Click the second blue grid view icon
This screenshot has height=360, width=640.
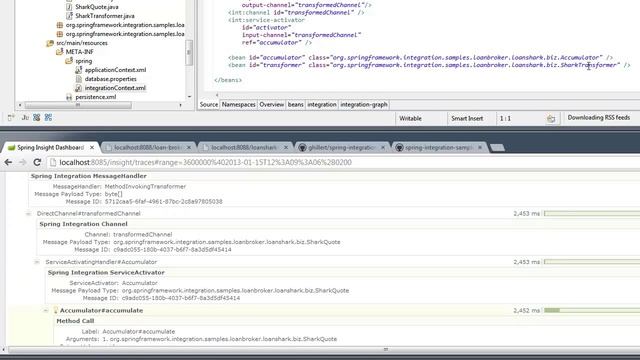(x=48, y=118)
